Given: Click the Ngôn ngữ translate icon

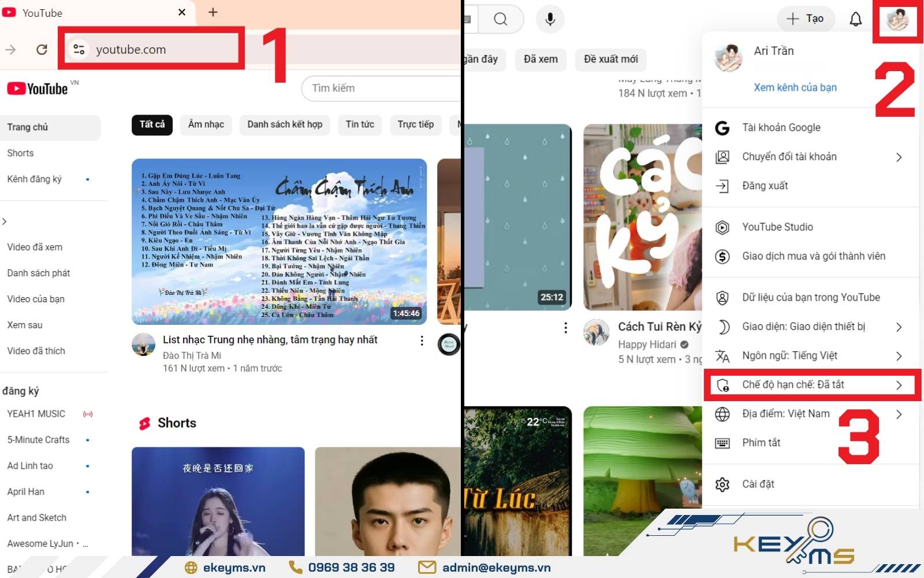Looking at the screenshot, I should click(722, 356).
